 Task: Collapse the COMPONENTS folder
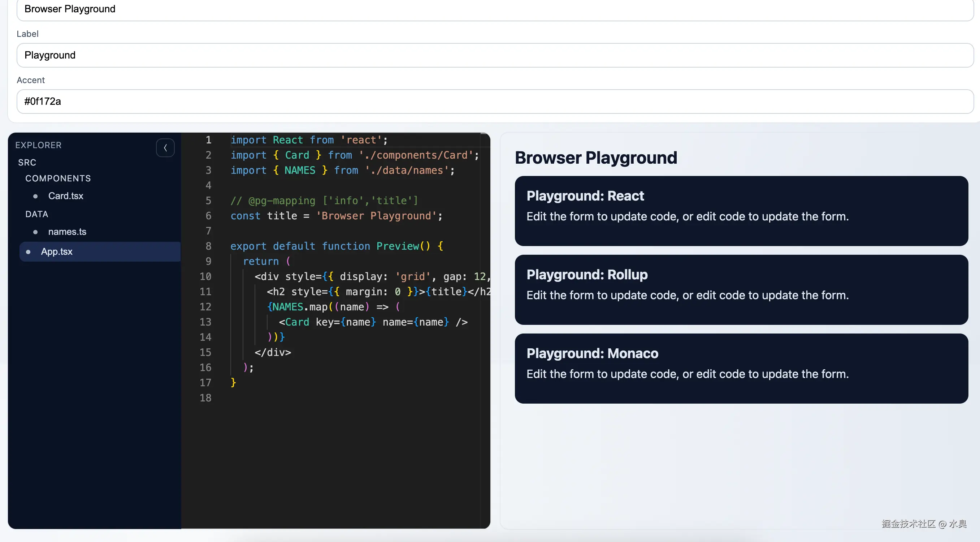(x=58, y=178)
